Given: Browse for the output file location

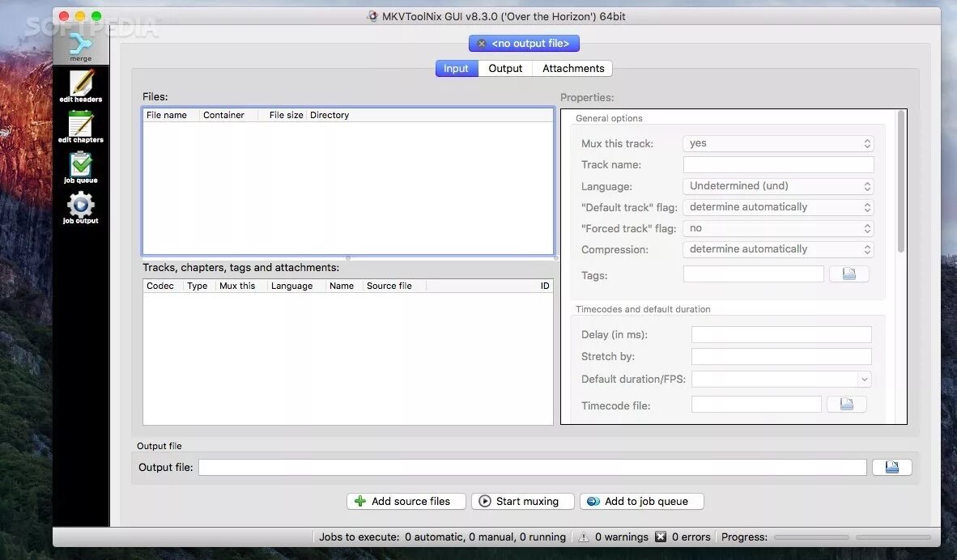Looking at the screenshot, I should 891,467.
